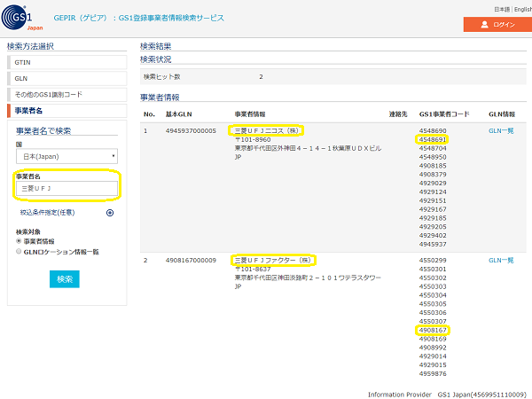
Task: Click the GLN情報 column header
Action: 502,114
